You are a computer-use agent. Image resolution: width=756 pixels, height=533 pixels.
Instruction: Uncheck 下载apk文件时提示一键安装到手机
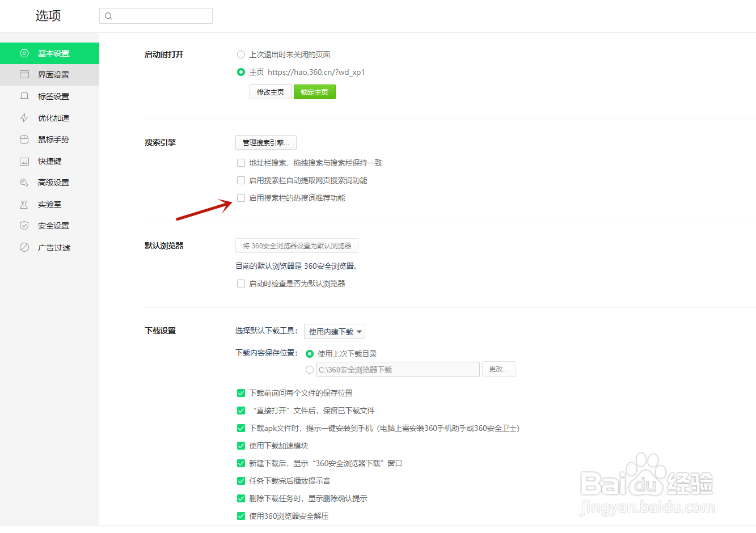[241, 428]
